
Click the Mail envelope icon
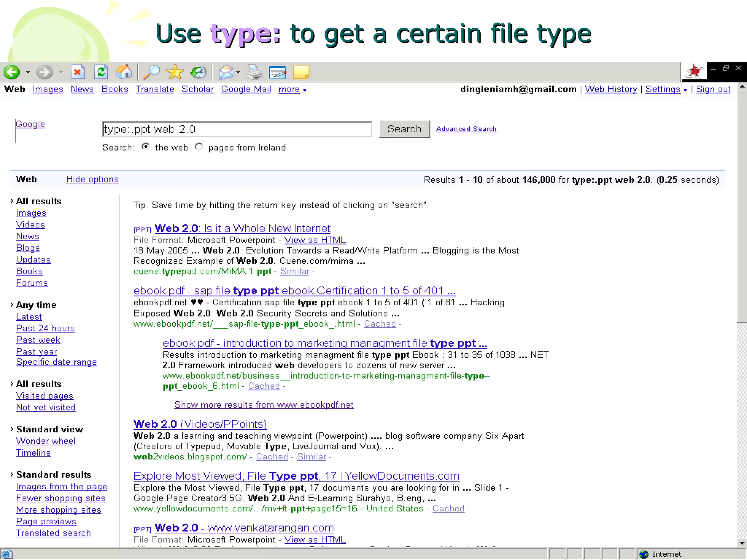click(x=226, y=72)
